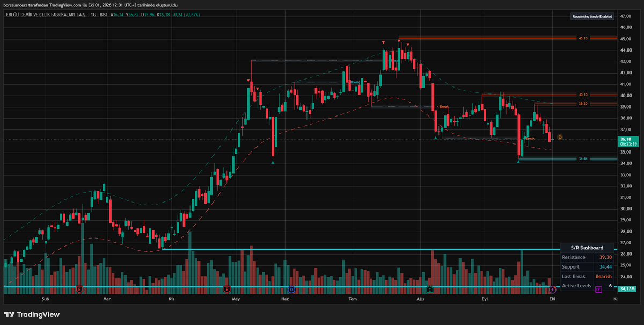
Task: Click 47,00 on the price axis
Action: pyautogui.click(x=626, y=16)
